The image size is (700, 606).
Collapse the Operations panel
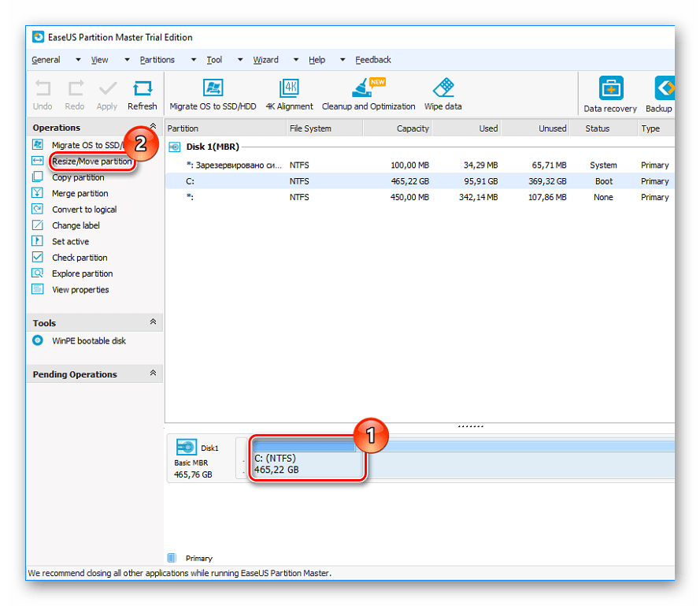pos(153,127)
